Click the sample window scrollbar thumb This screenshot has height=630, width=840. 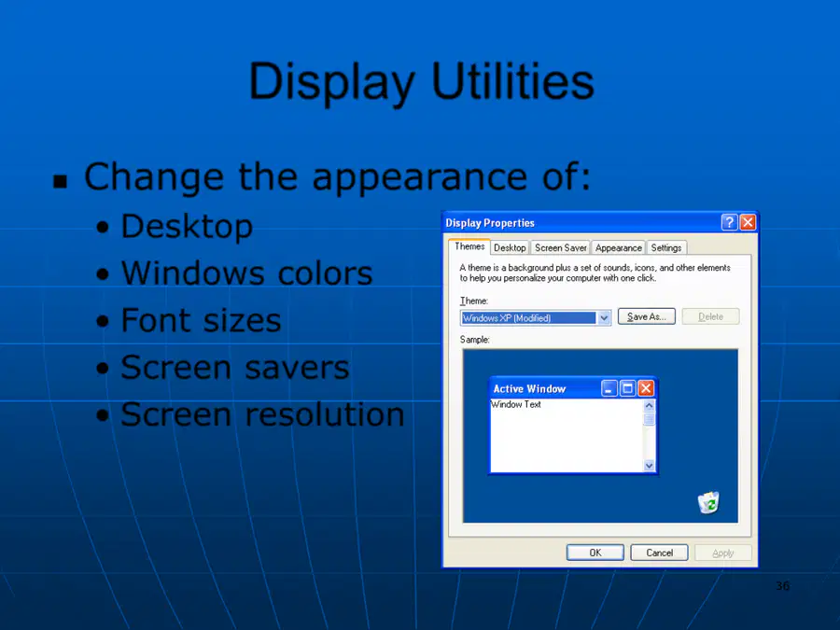(x=649, y=419)
